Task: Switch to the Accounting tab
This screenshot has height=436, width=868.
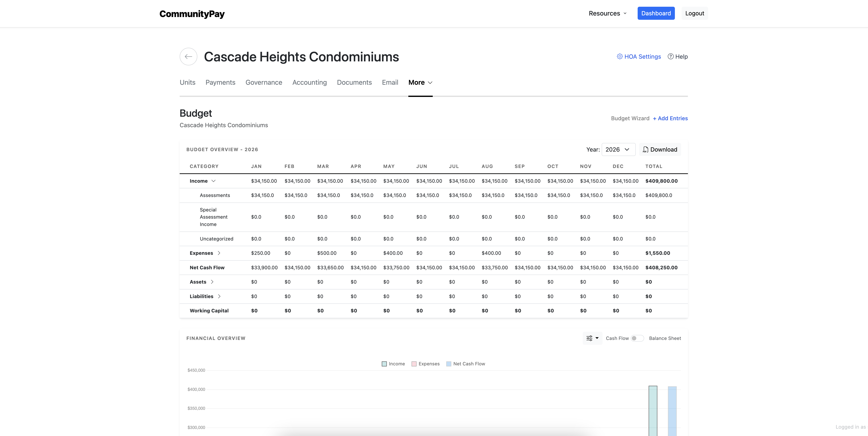Action: [309, 82]
